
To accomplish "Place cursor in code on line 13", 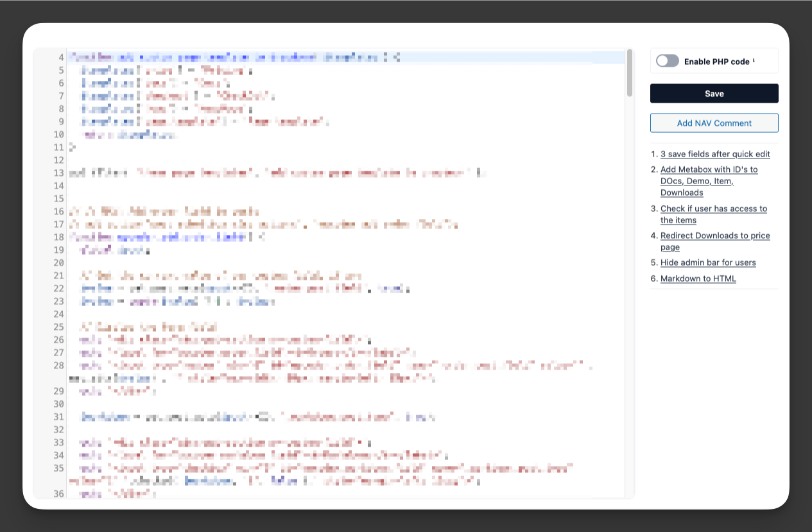I will coord(276,173).
